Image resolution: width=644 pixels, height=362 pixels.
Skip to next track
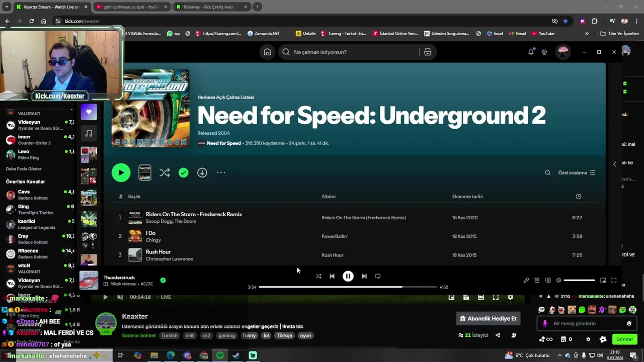click(x=364, y=276)
